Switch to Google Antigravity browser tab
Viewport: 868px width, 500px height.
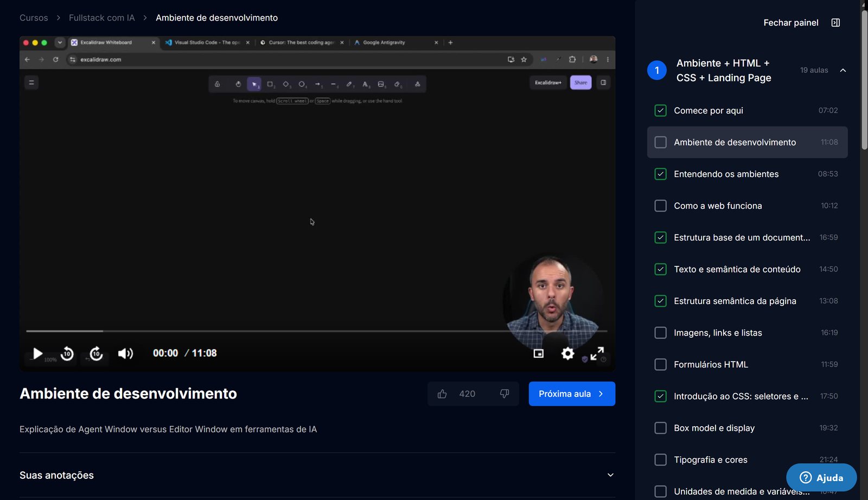(395, 42)
